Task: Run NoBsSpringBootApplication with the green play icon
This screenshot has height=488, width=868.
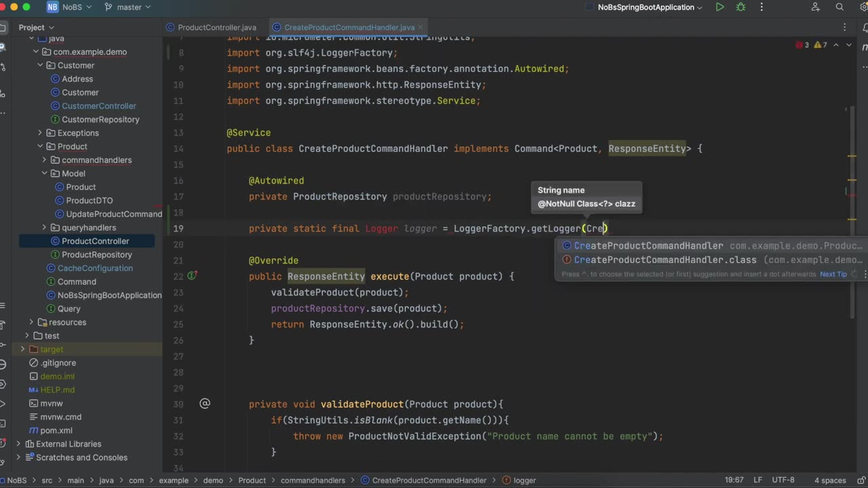Action: point(719,7)
